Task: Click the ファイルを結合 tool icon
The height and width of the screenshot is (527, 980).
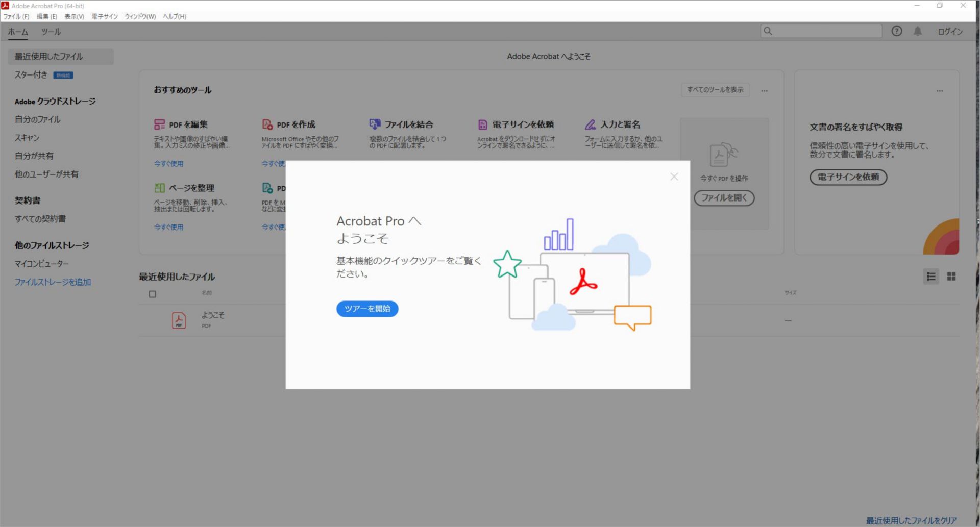Action: [x=376, y=123]
